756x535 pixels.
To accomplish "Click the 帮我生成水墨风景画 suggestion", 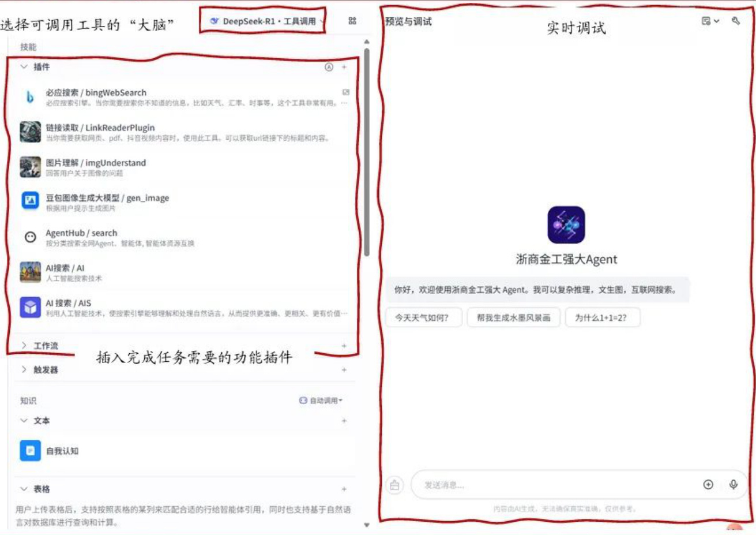I will click(x=513, y=317).
